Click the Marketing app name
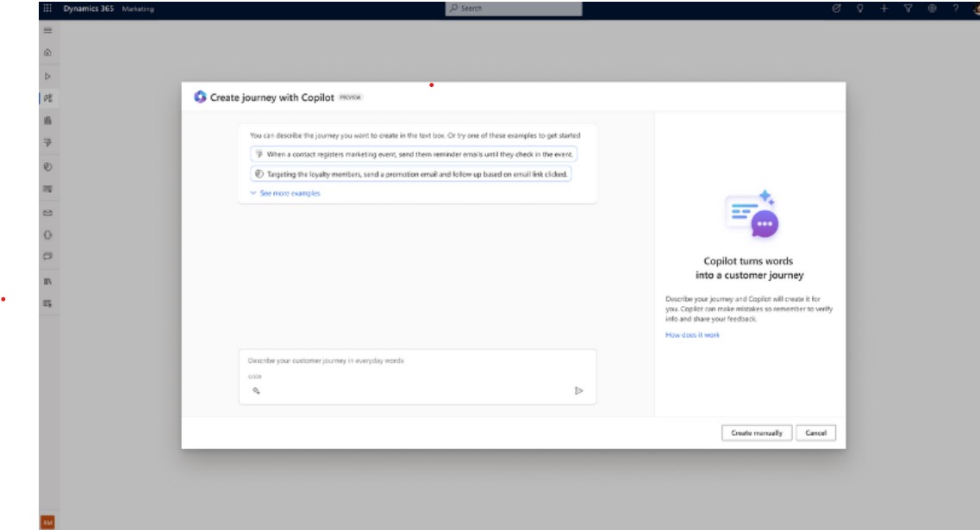Screen dimensions: 980x530 (x=138, y=9)
